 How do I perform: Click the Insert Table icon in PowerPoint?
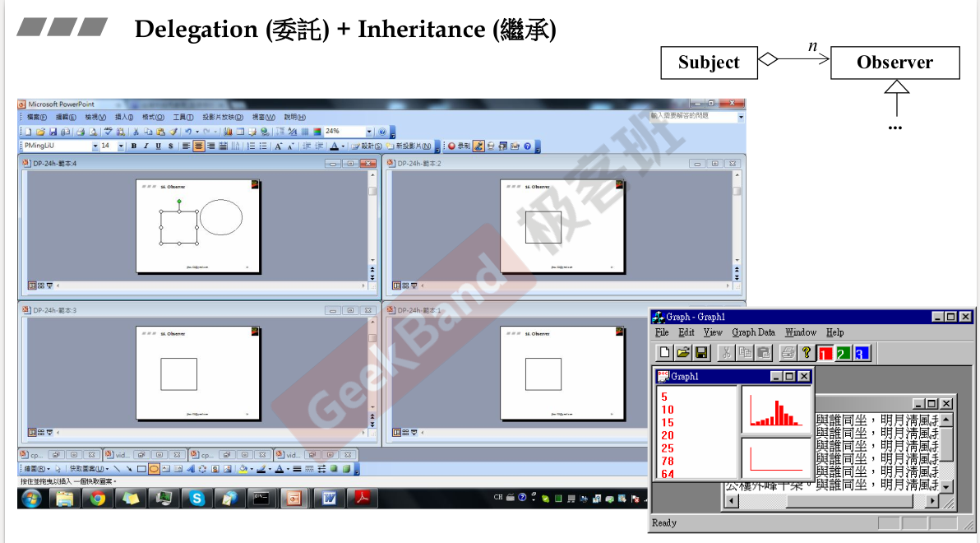(x=241, y=132)
